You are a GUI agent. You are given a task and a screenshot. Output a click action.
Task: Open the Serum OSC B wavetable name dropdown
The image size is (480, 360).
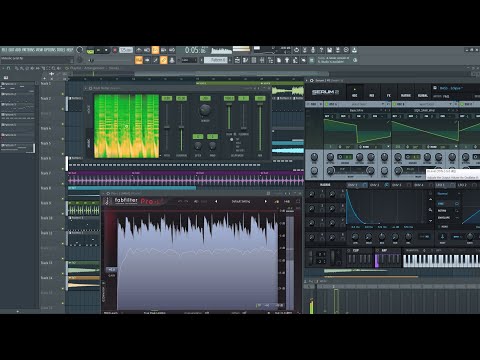(x=424, y=110)
